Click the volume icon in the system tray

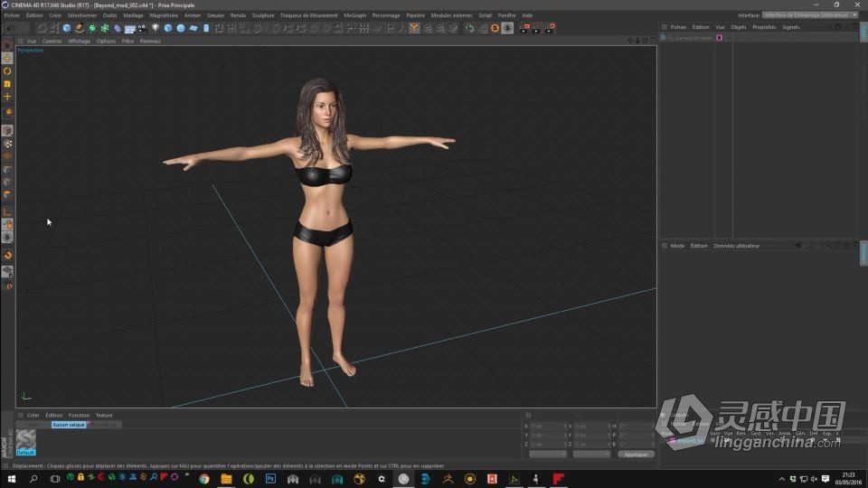(x=815, y=479)
